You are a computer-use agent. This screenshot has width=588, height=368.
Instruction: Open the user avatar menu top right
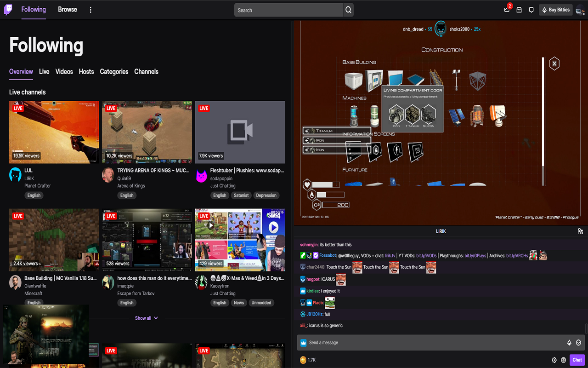click(580, 10)
